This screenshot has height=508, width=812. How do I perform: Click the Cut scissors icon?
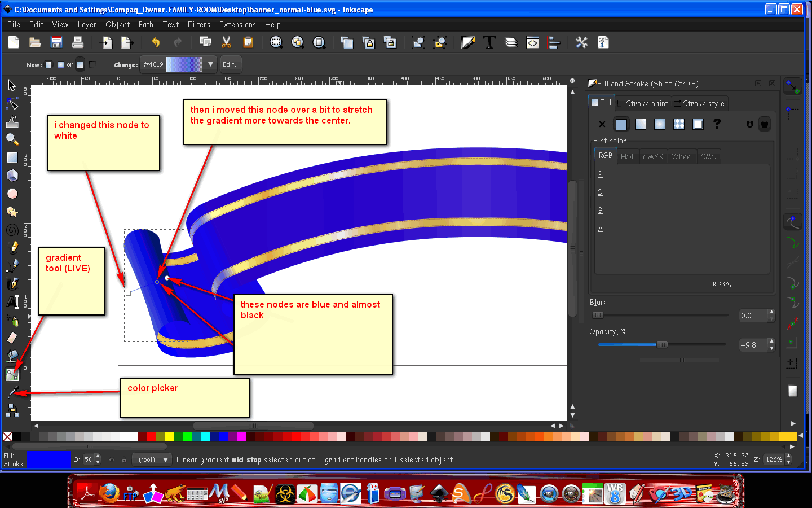pos(227,42)
